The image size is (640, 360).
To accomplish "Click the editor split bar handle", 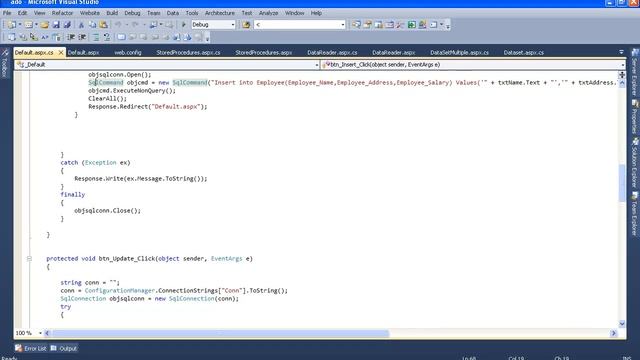I will coord(622,75).
